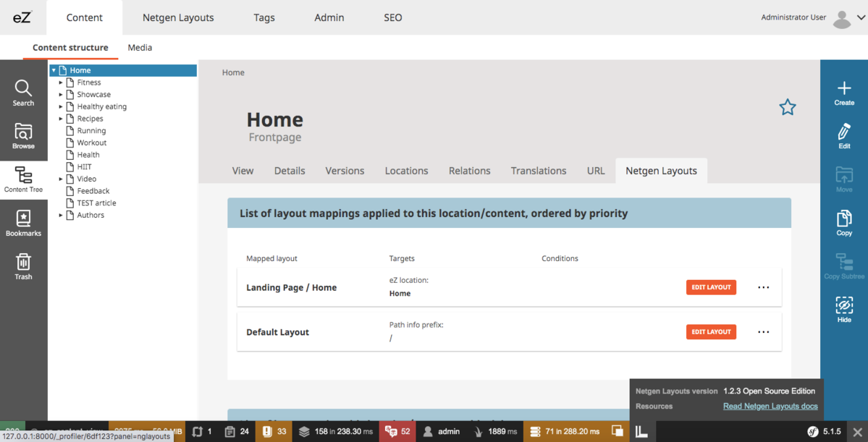Expand the Recipes tree node

pos(61,119)
